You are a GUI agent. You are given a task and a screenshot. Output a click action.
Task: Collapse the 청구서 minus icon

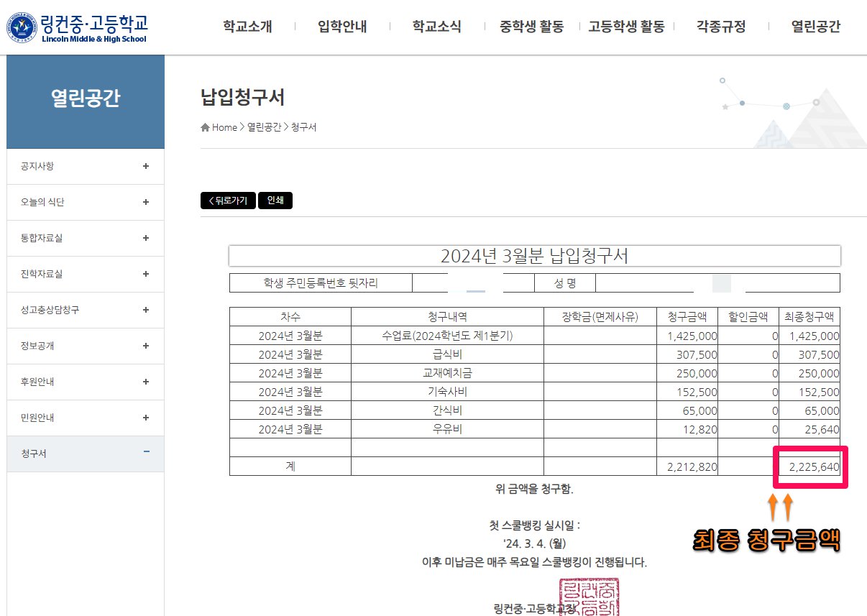(146, 452)
